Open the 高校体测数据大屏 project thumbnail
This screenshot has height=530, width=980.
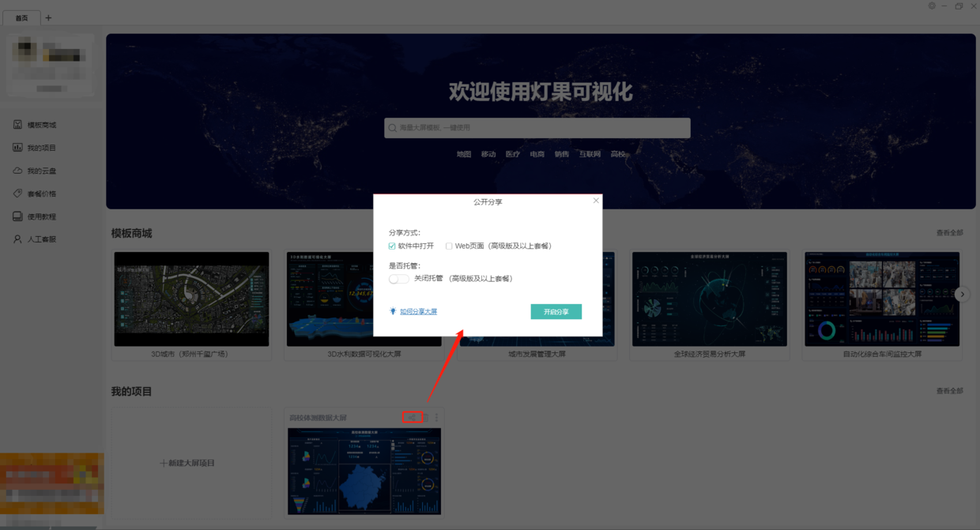click(364, 472)
